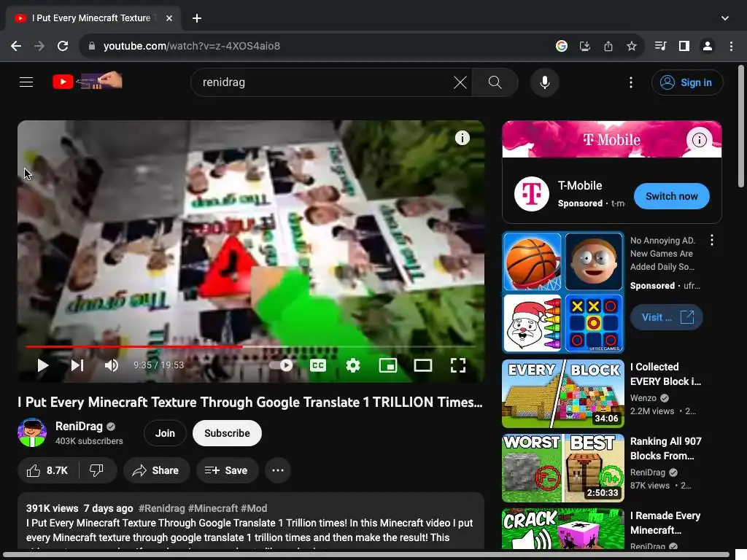Open the video settings gear
The image size is (747, 560).
point(353,365)
